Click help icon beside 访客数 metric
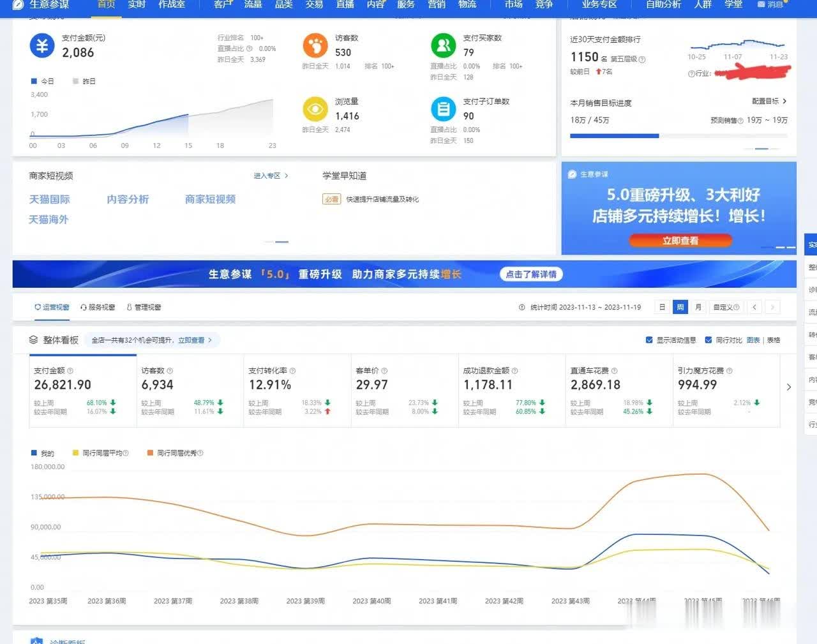 (170, 371)
